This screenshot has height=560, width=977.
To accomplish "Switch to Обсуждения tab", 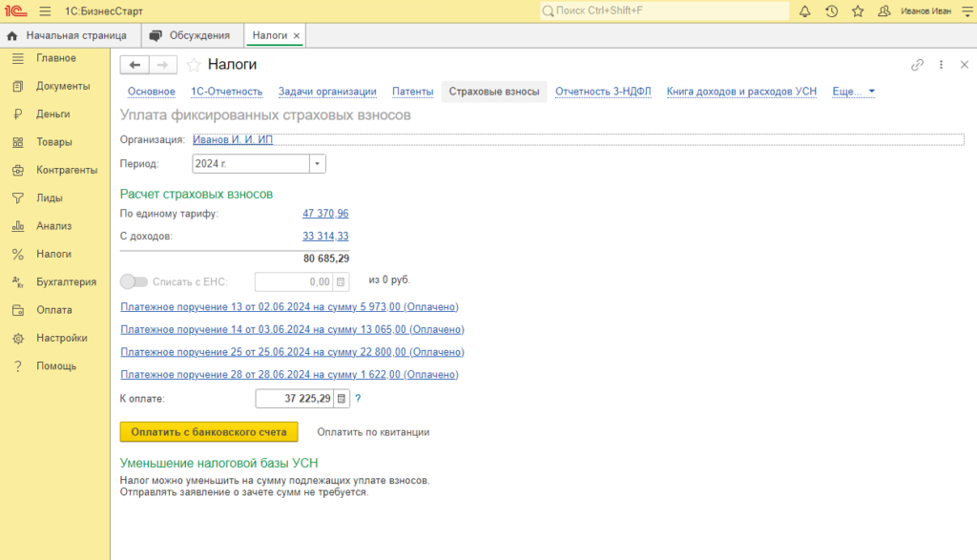I will coord(193,36).
